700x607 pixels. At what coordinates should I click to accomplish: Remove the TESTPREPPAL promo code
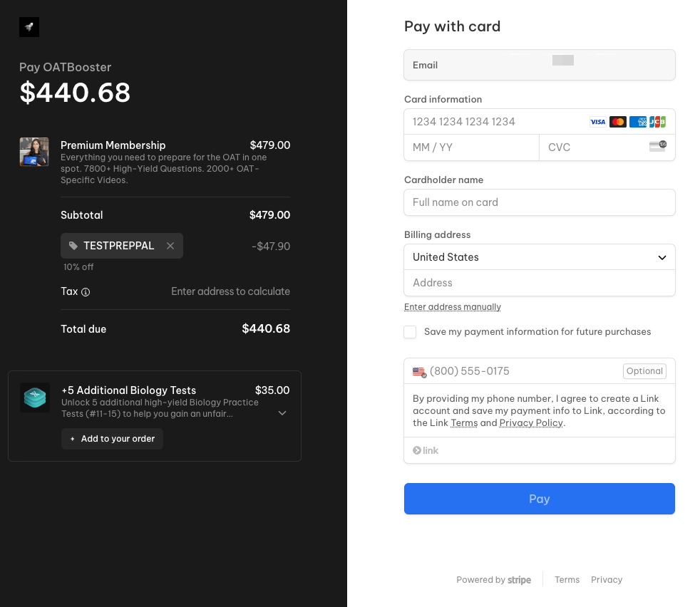pyautogui.click(x=170, y=246)
